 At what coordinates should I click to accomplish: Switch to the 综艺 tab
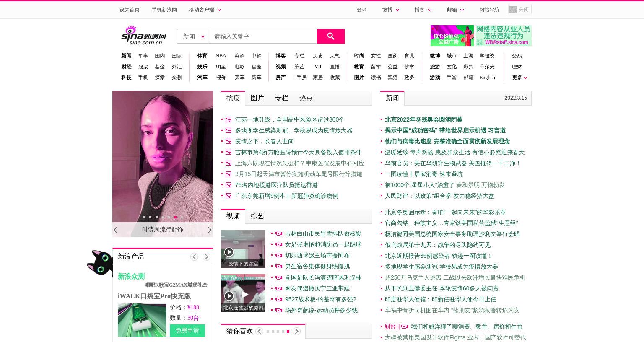[257, 216]
